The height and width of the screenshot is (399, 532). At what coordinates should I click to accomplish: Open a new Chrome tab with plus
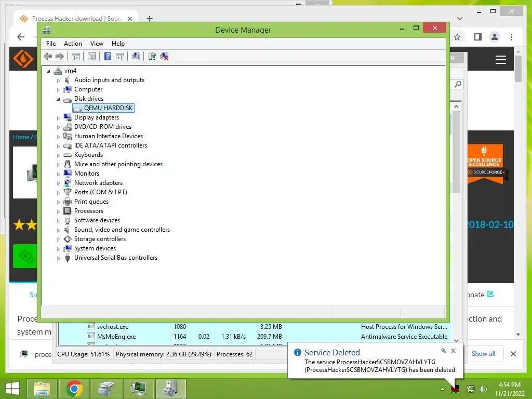point(149,19)
